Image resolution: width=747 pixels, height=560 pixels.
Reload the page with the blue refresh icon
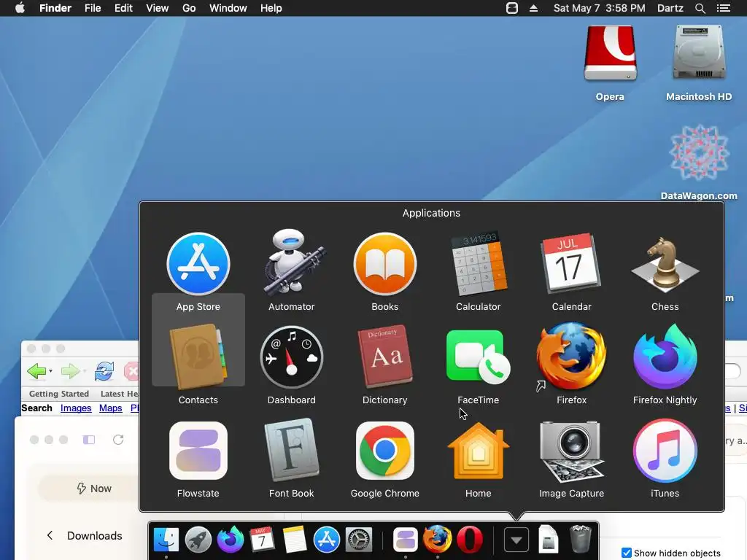tap(104, 371)
